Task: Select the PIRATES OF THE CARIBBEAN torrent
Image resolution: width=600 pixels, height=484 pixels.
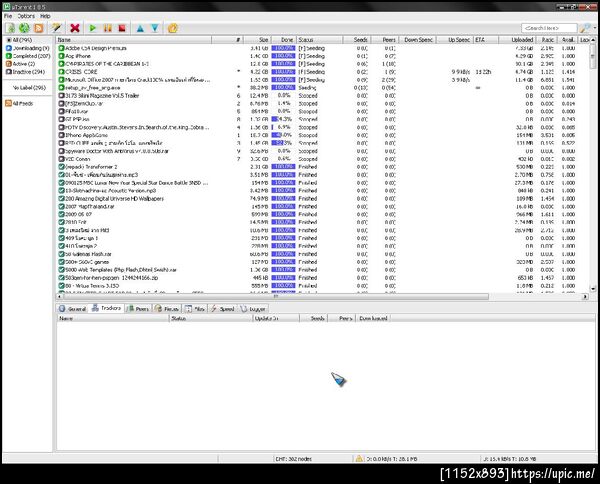Action: point(321,64)
